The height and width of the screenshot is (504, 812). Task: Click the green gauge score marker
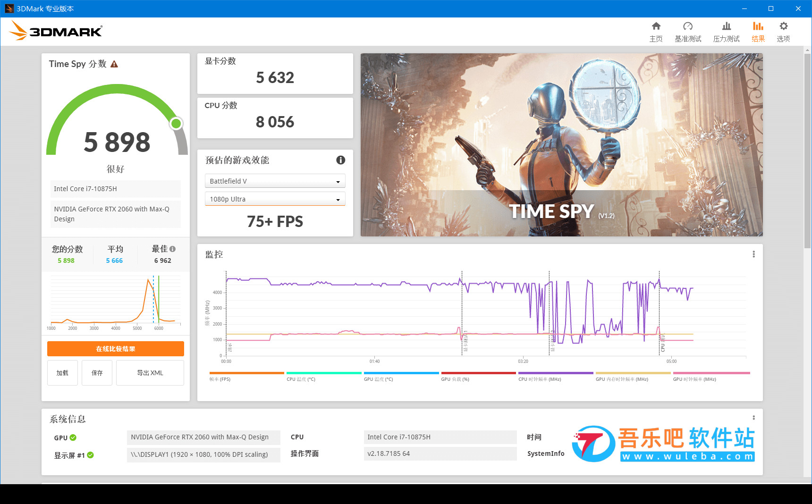176,124
